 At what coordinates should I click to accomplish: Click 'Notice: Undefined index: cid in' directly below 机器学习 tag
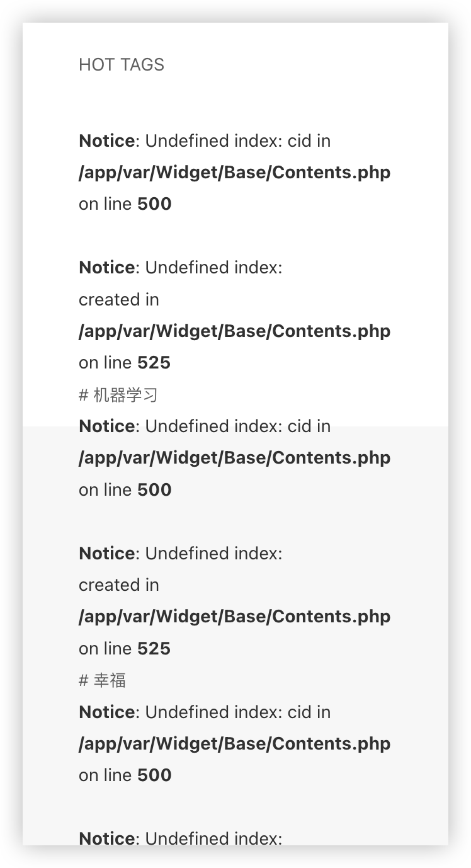click(205, 426)
